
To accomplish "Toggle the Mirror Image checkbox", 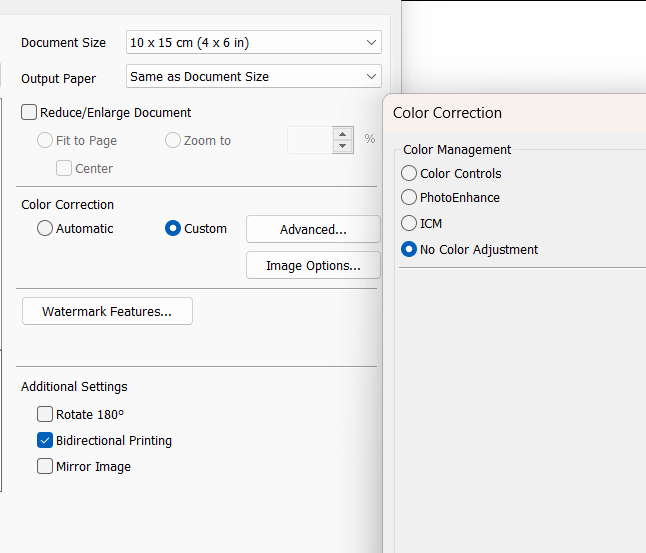I will pyautogui.click(x=45, y=466).
